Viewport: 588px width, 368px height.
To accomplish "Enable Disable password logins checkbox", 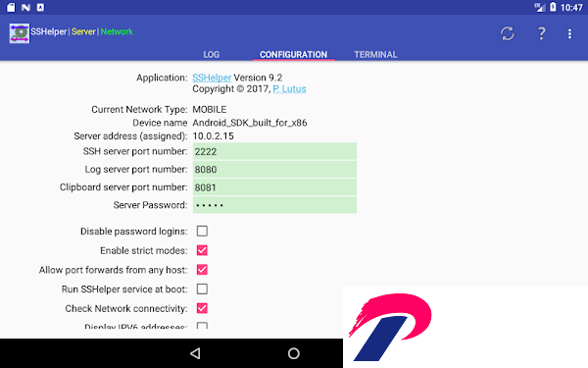I will [202, 231].
